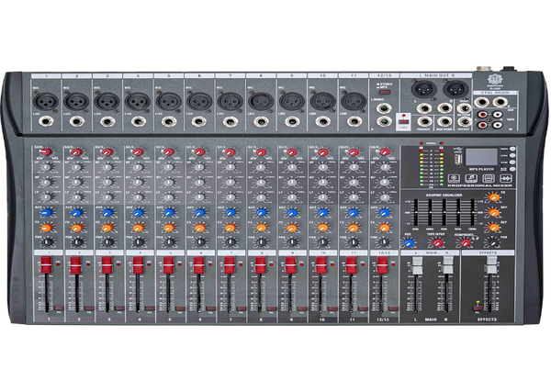Click the channel 6 red GAIN knob
This screenshot has width=551, height=392.
point(199,152)
